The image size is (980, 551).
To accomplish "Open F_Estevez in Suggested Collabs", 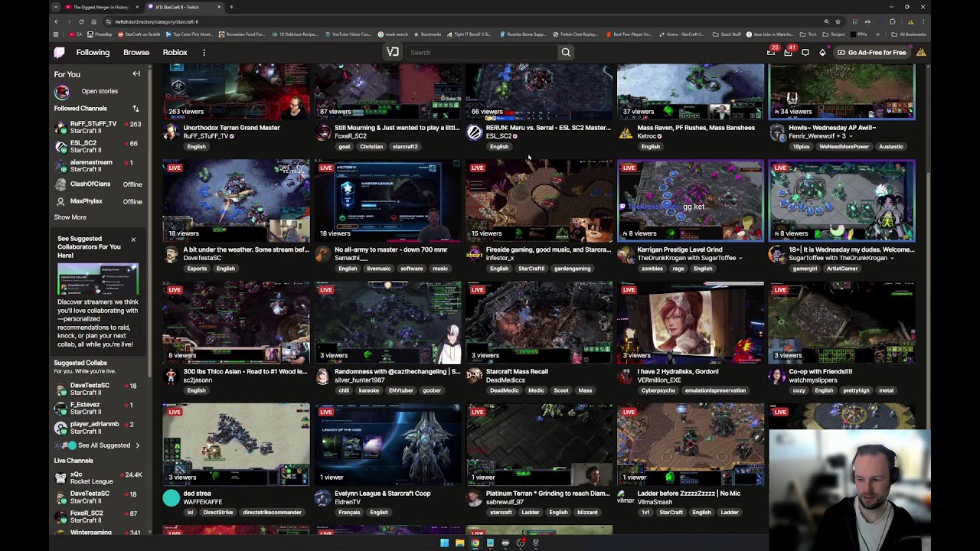I will click(97, 408).
